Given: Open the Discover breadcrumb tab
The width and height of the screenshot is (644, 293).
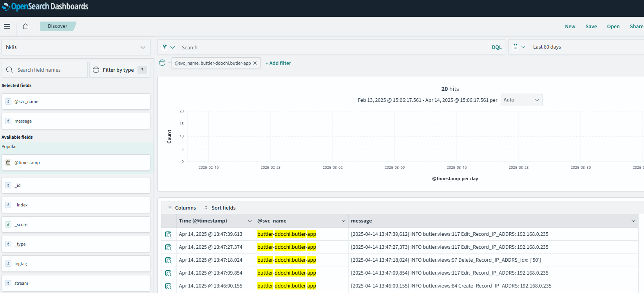Looking at the screenshot, I should pyautogui.click(x=58, y=26).
